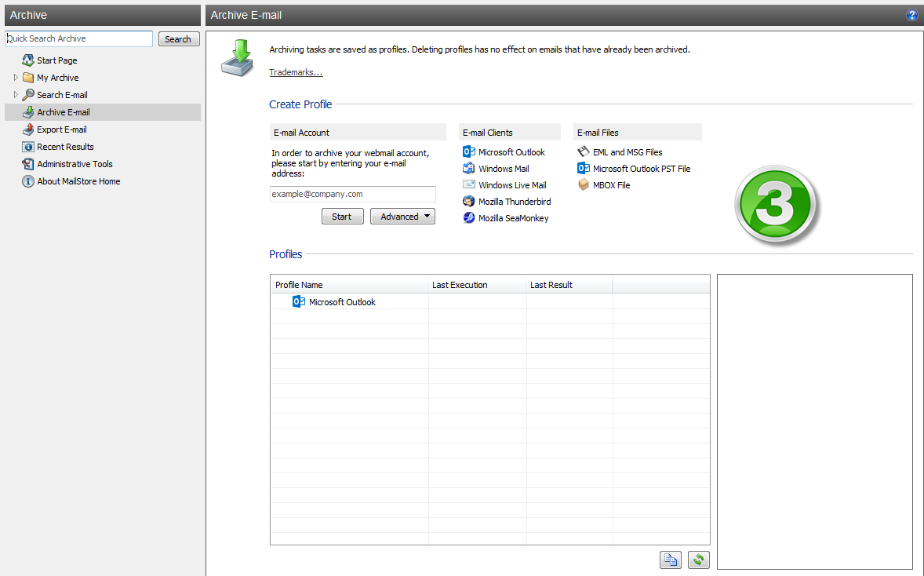Click the Mozilla SeaMonkey icon
Viewport: 924px width, 576px height.
point(469,217)
